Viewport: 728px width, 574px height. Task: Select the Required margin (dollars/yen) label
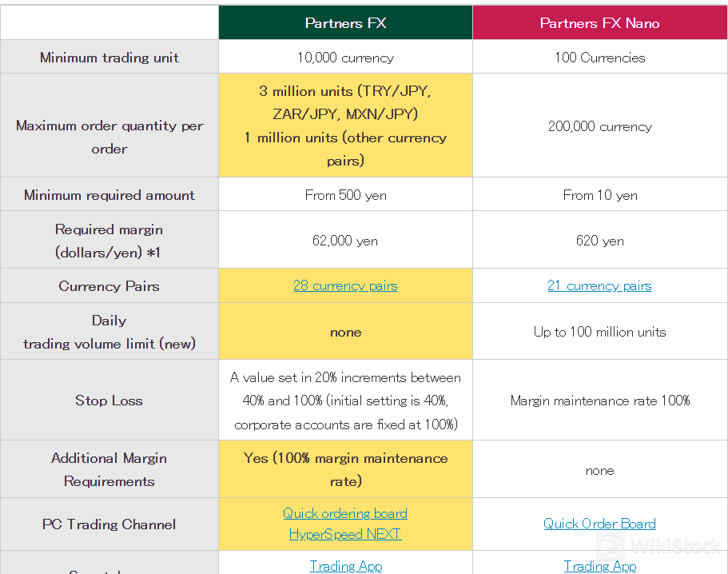pos(109,240)
